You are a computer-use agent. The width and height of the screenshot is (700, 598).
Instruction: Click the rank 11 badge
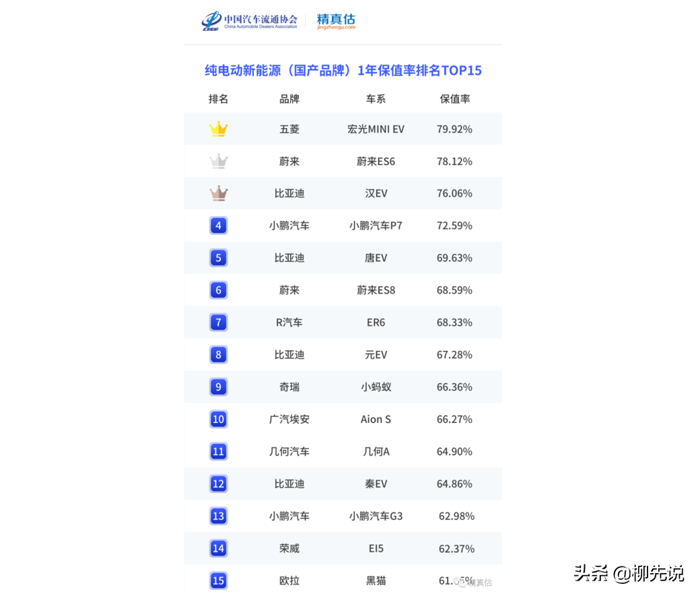(218, 451)
